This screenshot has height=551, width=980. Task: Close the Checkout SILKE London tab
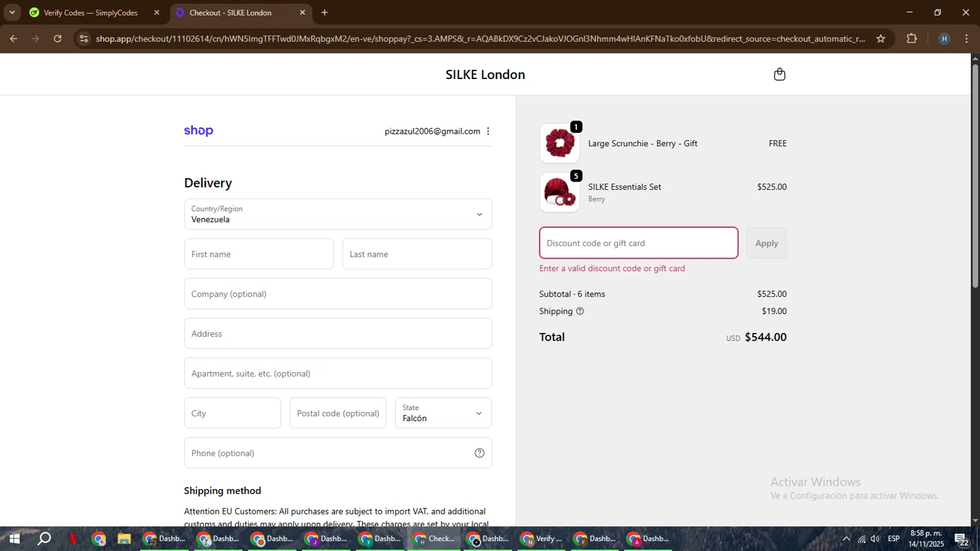click(302, 12)
